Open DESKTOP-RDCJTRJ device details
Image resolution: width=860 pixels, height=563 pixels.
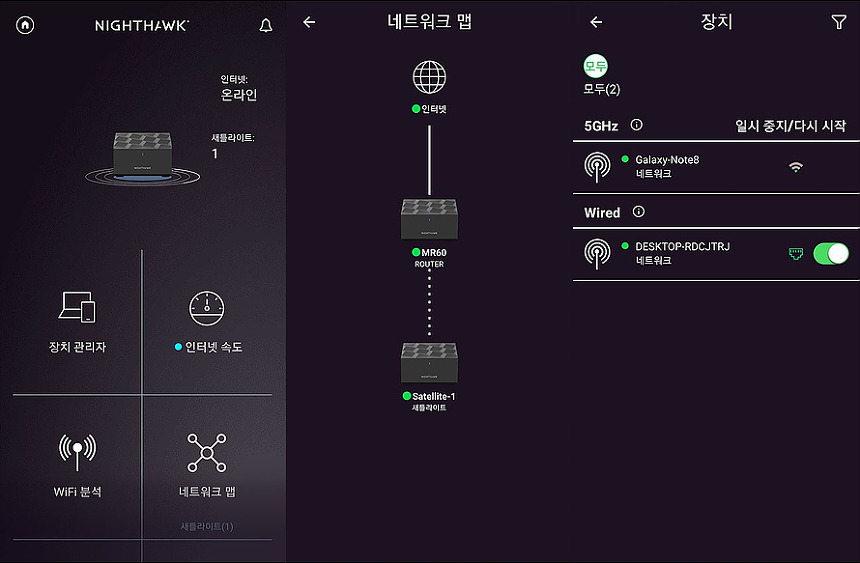[716, 254]
